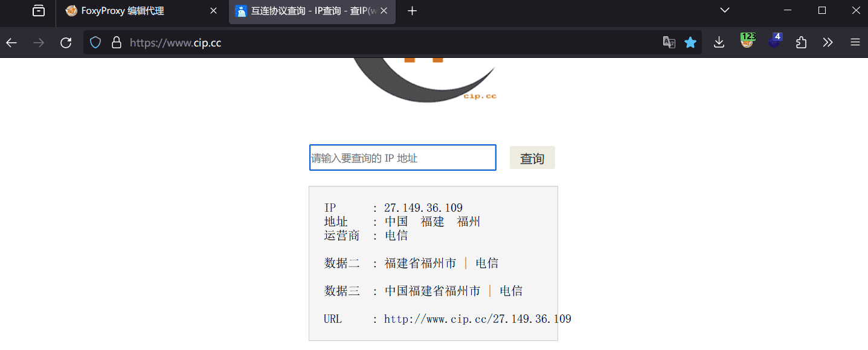
Task: Open the Downloads panel icon
Action: pyautogui.click(x=718, y=42)
